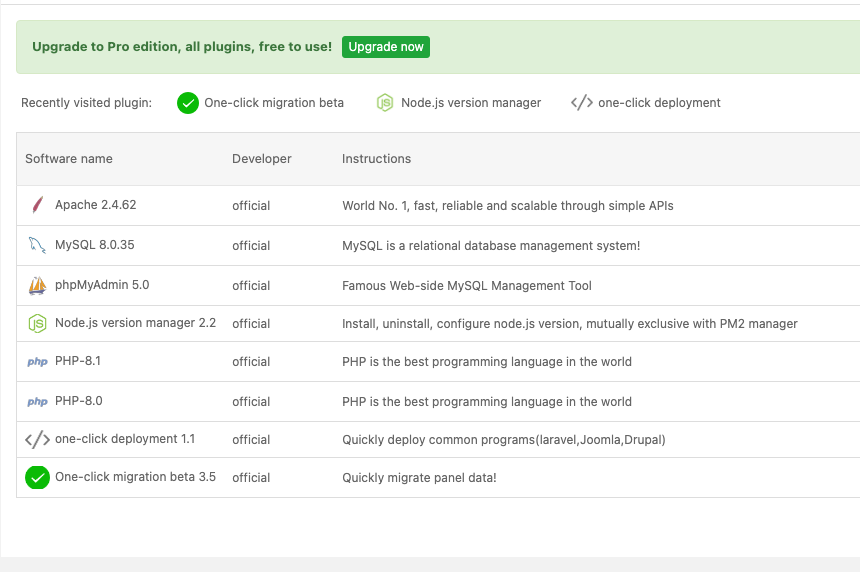Image resolution: width=860 pixels, height=572 pixels.
Task: Click the MySQL dolphin icon
Action: coord(37,245)
